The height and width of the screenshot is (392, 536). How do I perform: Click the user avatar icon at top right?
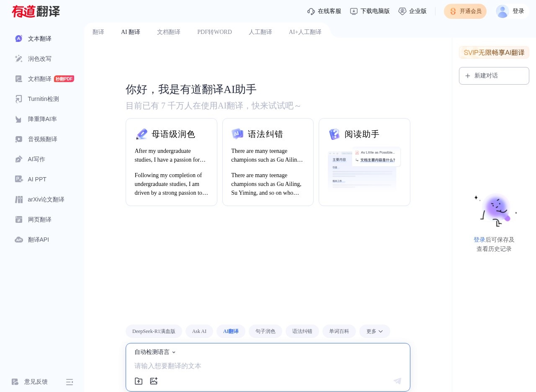[x=502, y=11]
